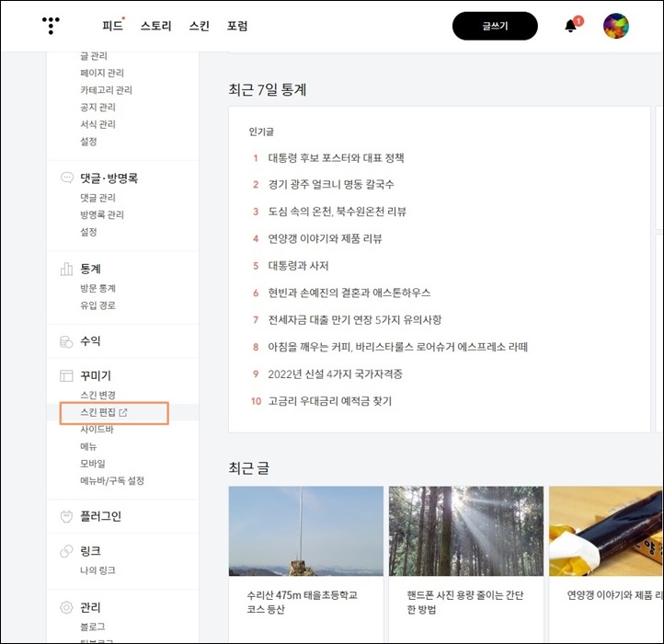Click the 수익 coins icon
The image size is (664, 644).
point(66,341)
